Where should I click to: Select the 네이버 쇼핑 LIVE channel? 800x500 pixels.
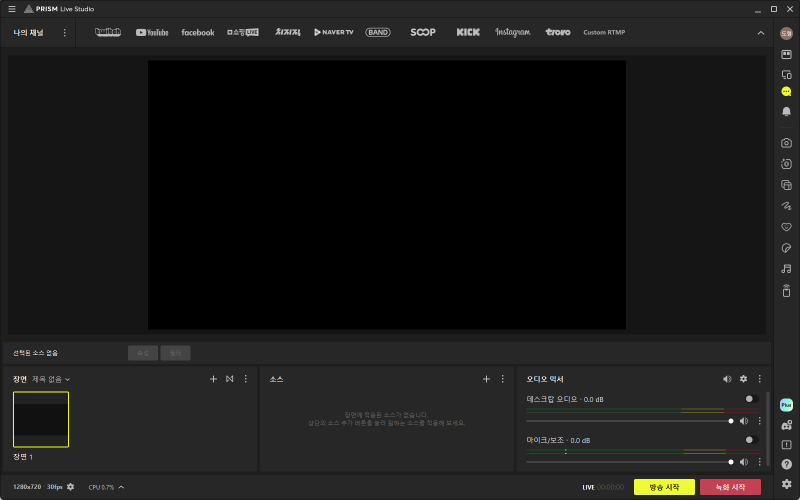click(x=243, y=32)
